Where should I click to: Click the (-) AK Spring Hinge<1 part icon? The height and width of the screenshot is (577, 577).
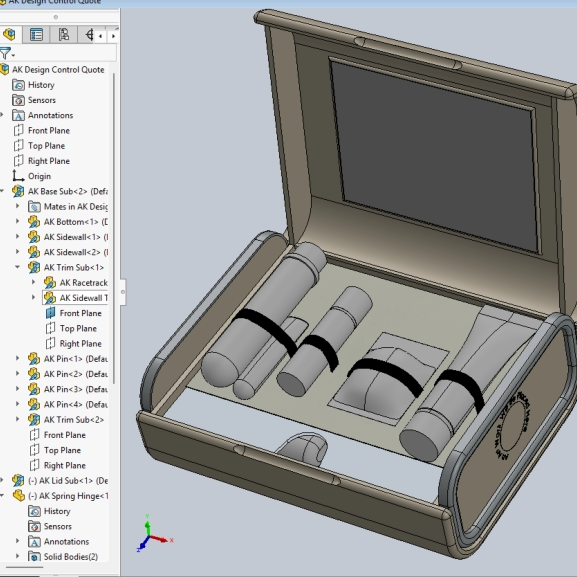coord(18,496)
